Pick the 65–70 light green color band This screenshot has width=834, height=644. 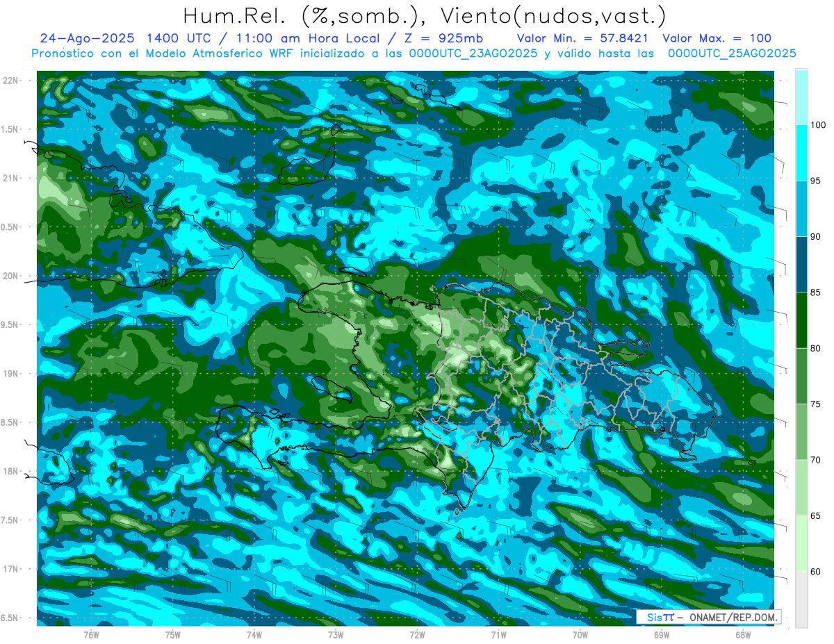coord(801,488)
